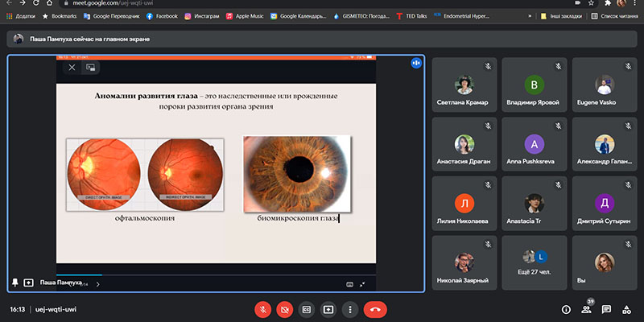Unpin the presentation using pin icon
The width and height of the screenshot is (644, 322).
(x=14, y=283)
